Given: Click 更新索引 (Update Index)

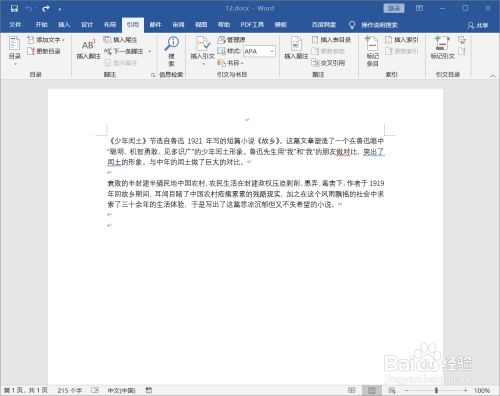Looking at the screenshot, I should [x=402, y=51].
